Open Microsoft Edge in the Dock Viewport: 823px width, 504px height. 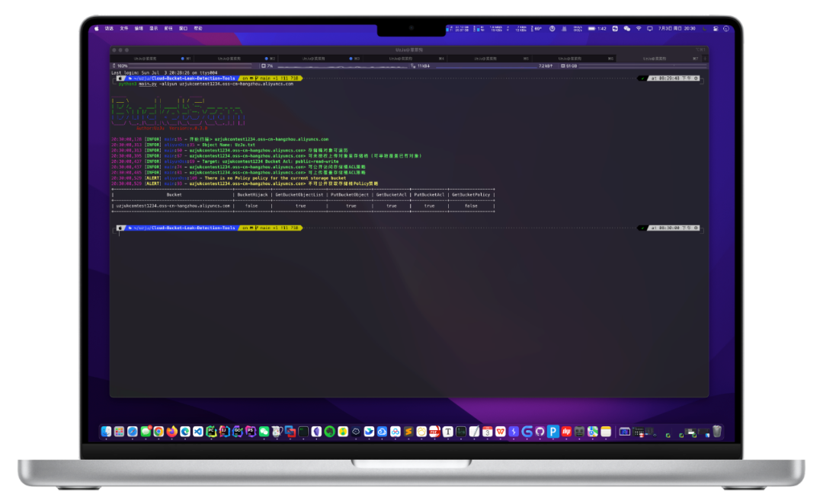tap(185, 432)
